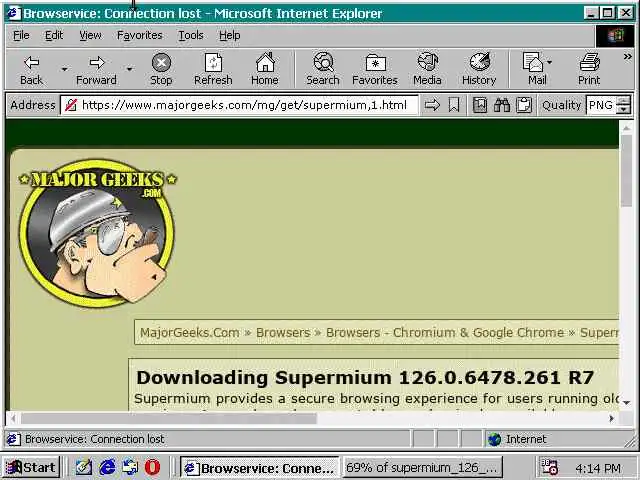Open the 69% supermium download taskbar button
The height and width of the screenshot is (480, 640).
[422, 467]
